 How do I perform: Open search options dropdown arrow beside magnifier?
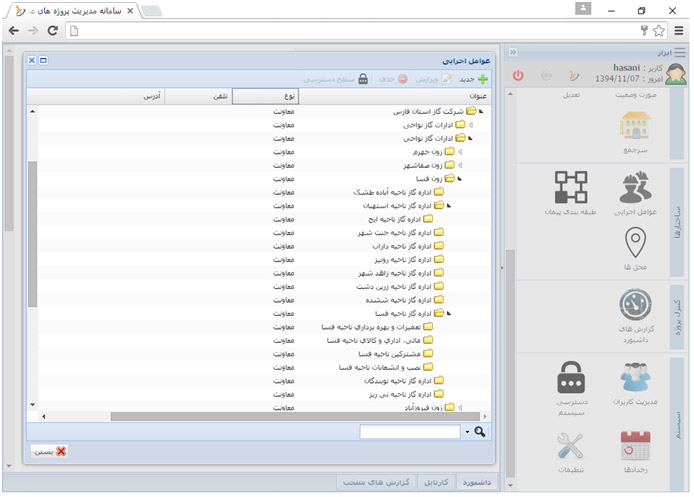[x=466, y=432]
